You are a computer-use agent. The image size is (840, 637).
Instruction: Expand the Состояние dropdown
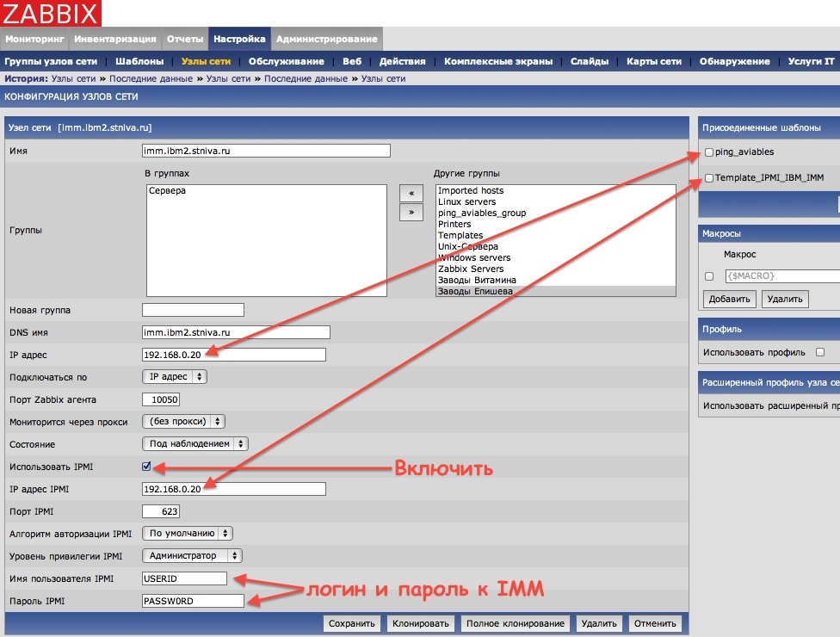[x=195, y=444]
